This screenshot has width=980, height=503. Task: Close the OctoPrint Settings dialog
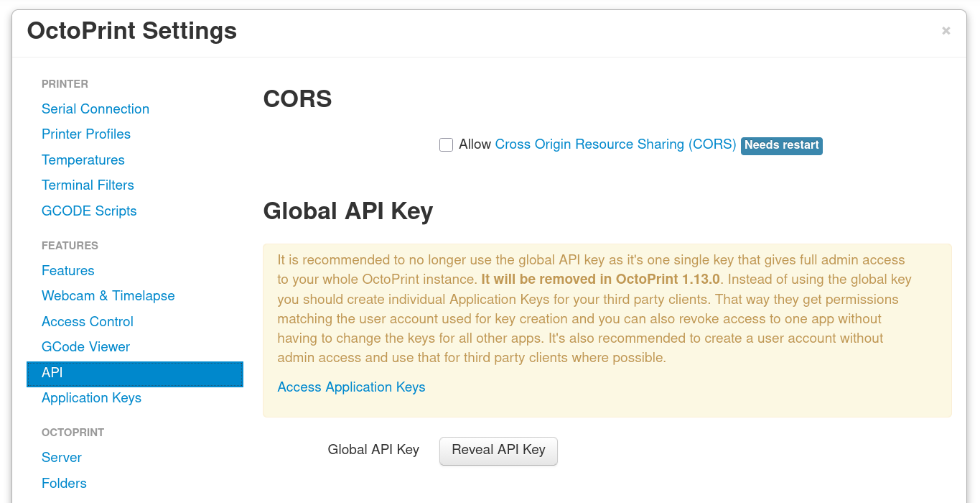point(946,30)
